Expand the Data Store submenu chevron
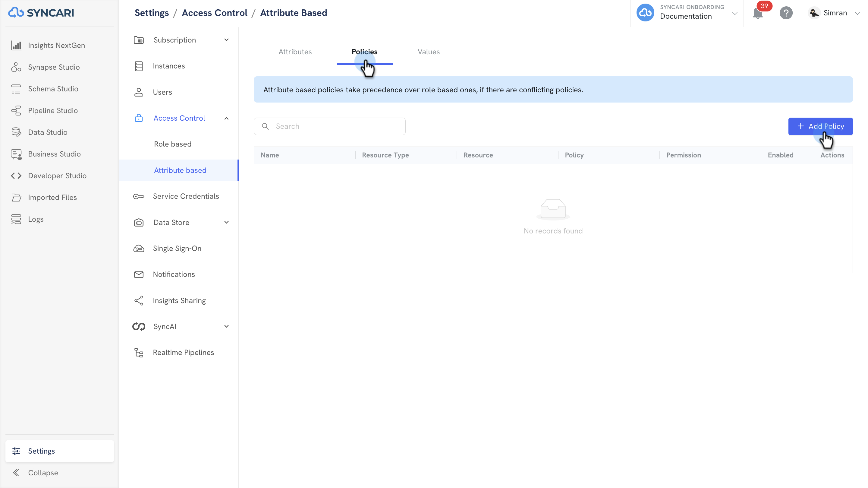 [x=226, y=222]
